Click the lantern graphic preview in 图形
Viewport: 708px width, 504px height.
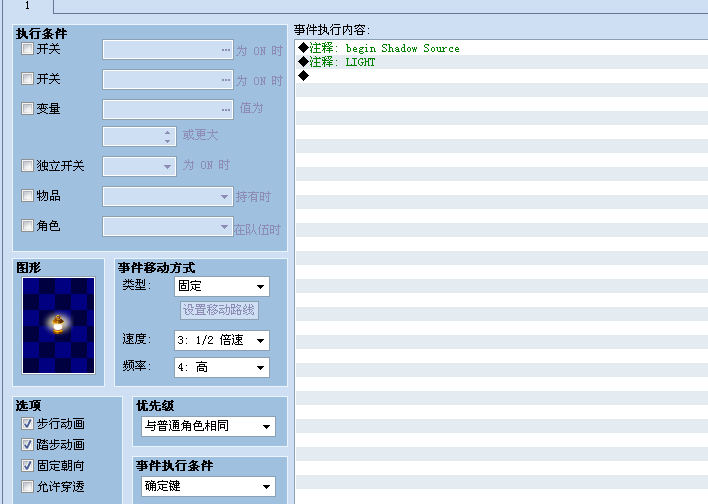click(x=59, y=326)
